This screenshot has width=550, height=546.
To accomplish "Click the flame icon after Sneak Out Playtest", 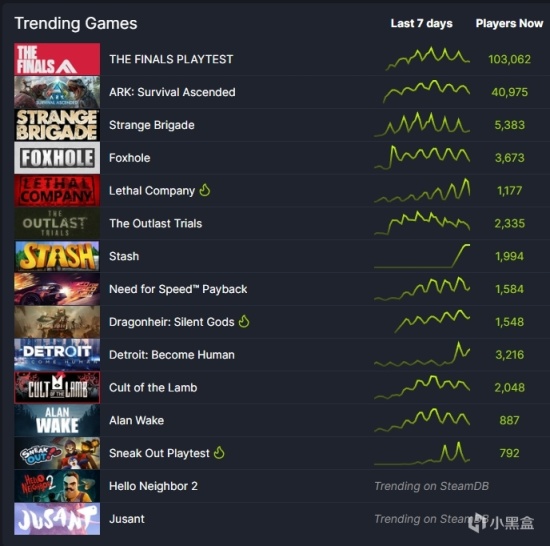I will click(x=219, y=453).
